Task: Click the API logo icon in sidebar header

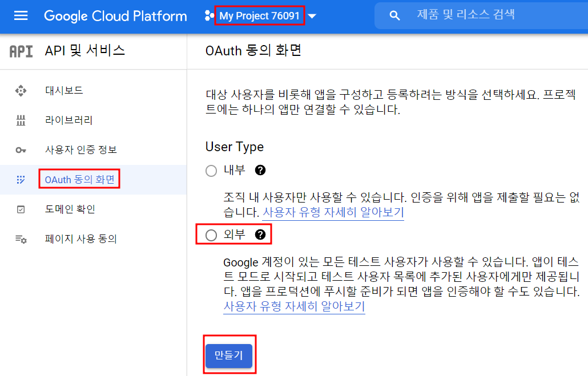Action: point(21,51)
